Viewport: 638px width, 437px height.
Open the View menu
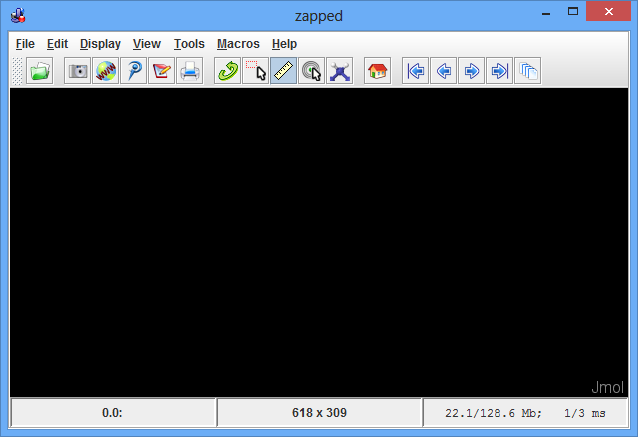tap(147, 44)
